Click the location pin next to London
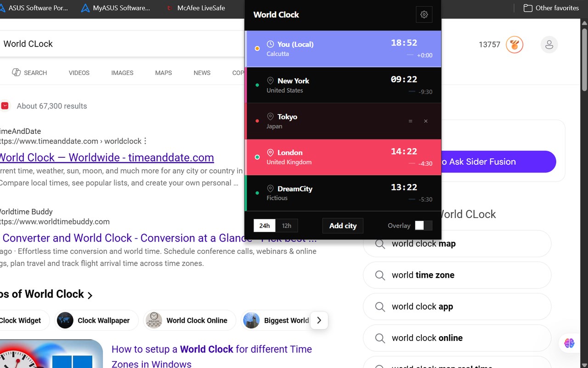The height and width of the screenshot is (368, 588). [270, 153]
